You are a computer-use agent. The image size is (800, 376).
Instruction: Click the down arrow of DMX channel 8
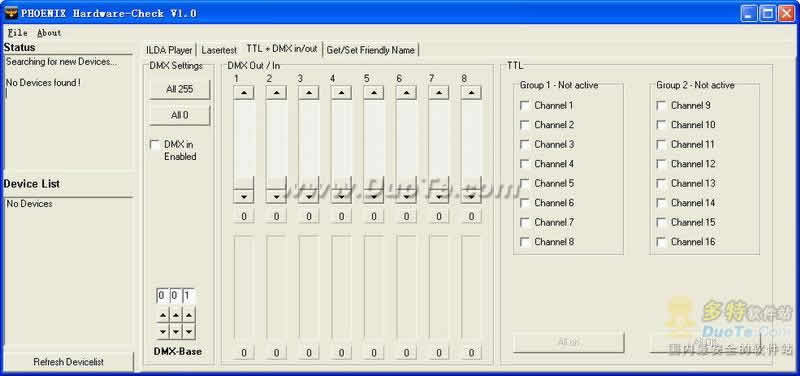pyautogui.click(x=471, y=196)
